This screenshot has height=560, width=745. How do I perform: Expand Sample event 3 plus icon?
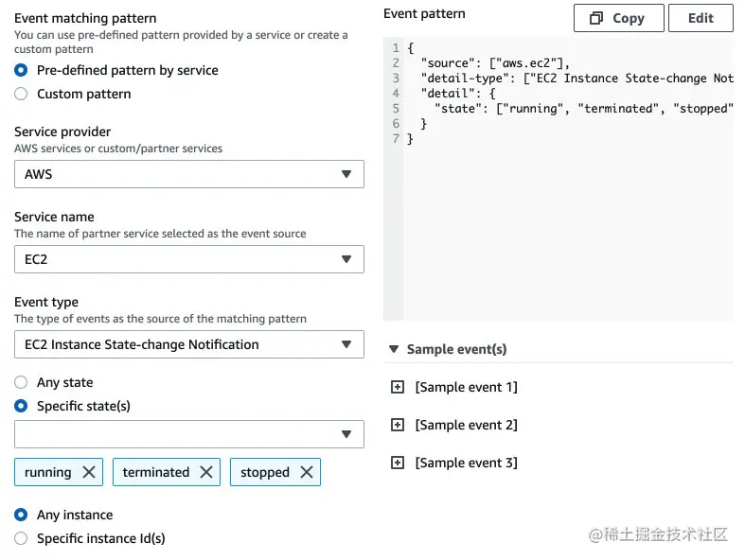pos(398,463)
